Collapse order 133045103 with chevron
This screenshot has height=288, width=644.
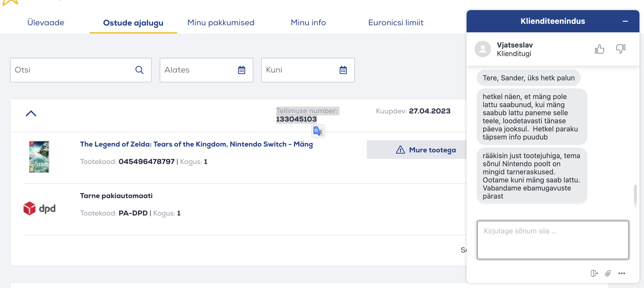[x=31, y=113]
